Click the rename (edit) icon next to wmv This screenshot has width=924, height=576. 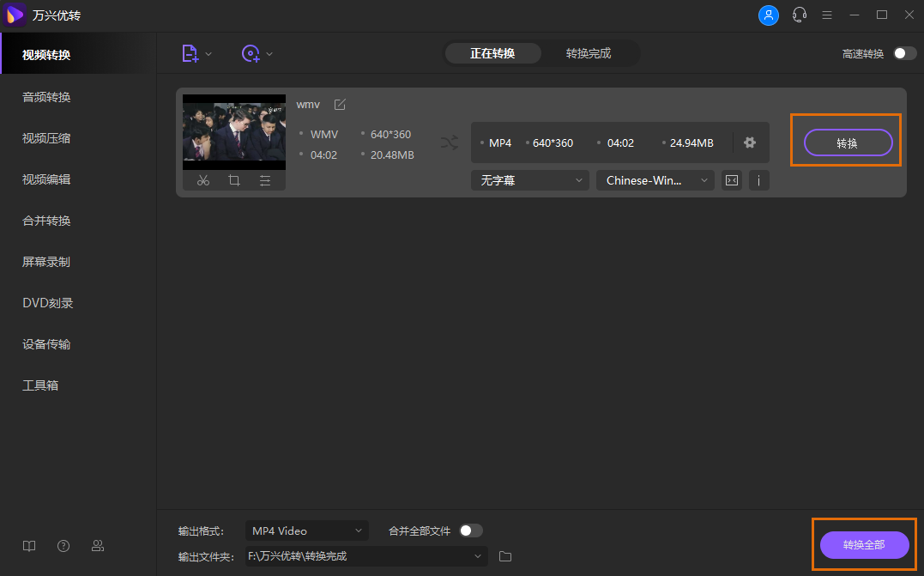(x=340, y=104)
